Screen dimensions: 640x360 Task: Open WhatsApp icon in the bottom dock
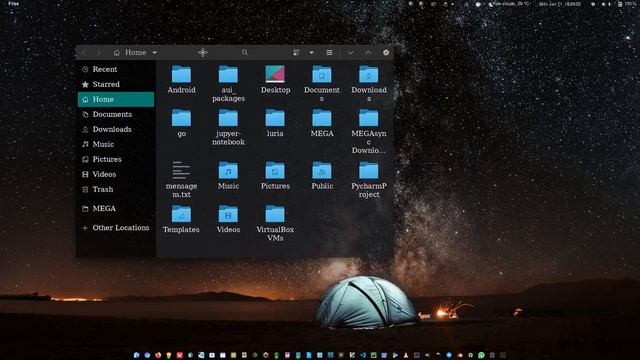tap(482, 356)
